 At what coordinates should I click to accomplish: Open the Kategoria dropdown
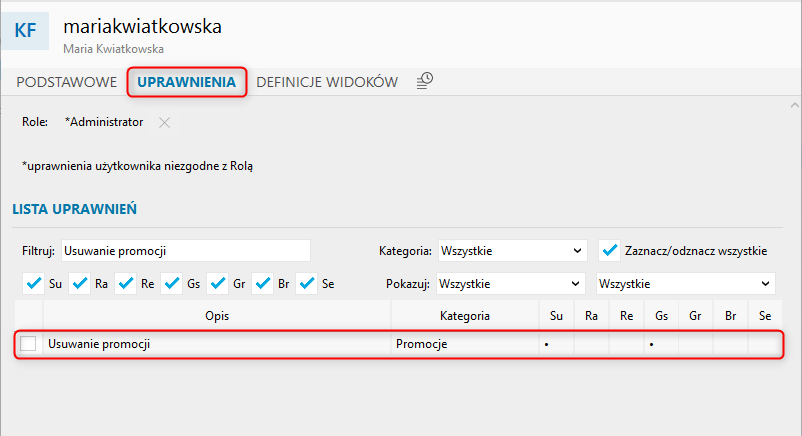tap(511, 251)
